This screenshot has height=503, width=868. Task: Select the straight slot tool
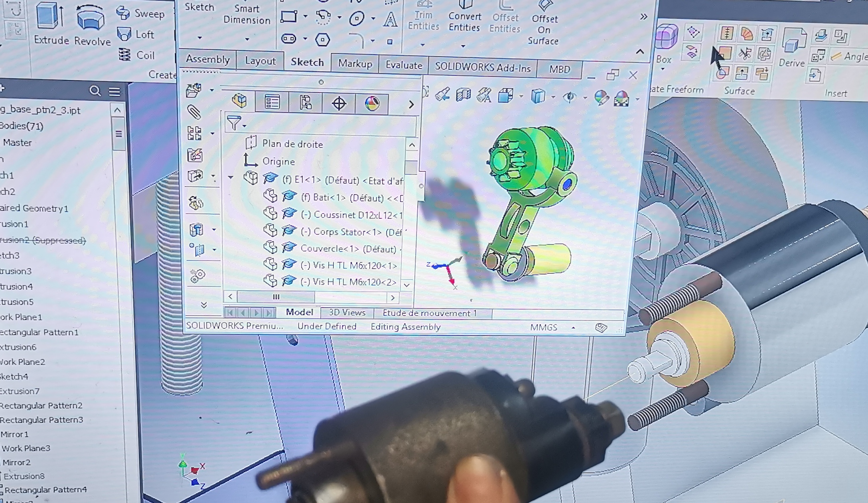(289, 39)
